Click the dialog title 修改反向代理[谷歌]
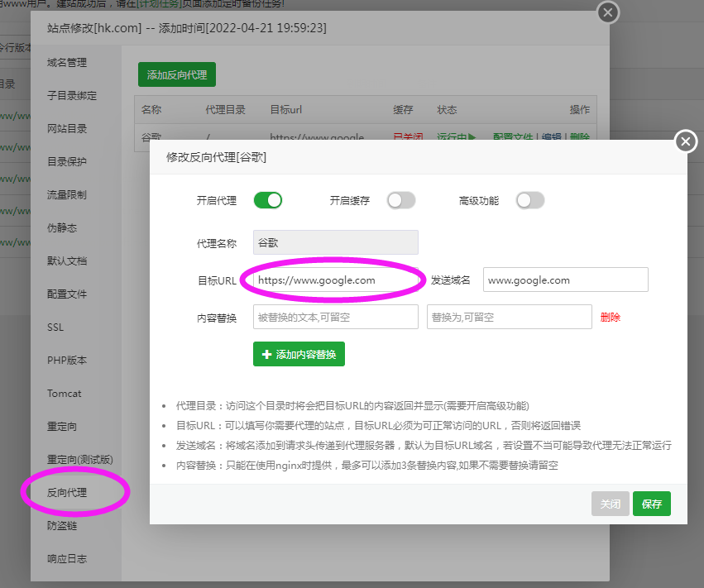 pos(217,158)
